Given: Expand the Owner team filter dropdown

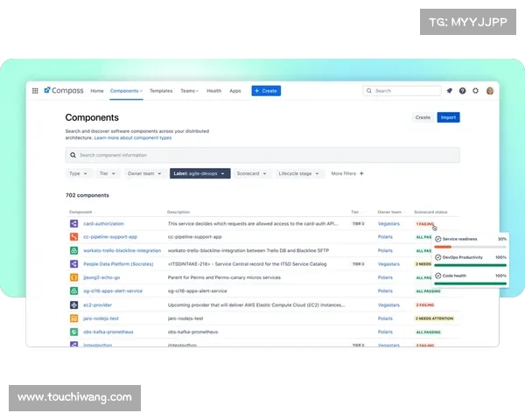Looking at the screenshot, I should pyautogui.click(x=144, y=173).
